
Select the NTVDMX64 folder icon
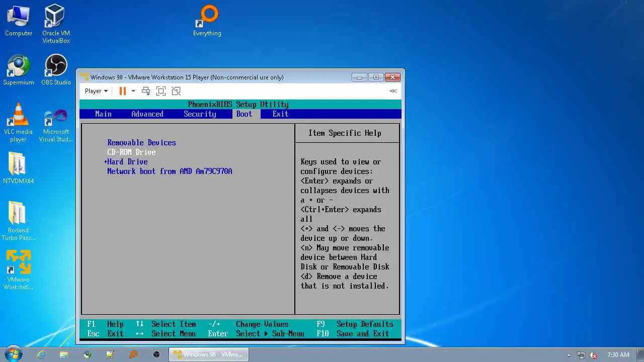tap(19, 168)
